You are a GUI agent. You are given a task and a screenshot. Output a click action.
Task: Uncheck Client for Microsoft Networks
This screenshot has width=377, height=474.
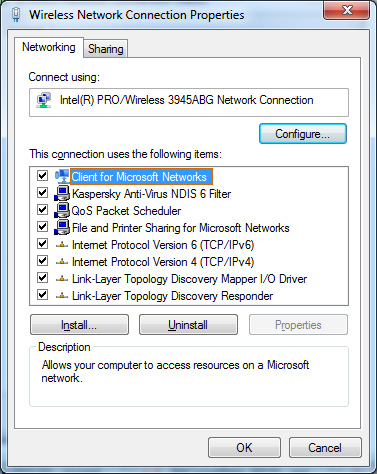coord(42,175)
